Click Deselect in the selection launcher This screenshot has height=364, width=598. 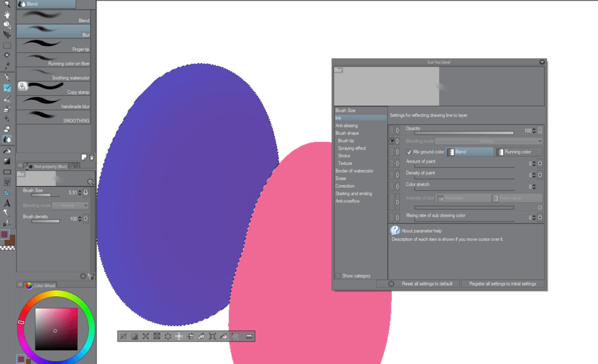[x=123, y=336]
